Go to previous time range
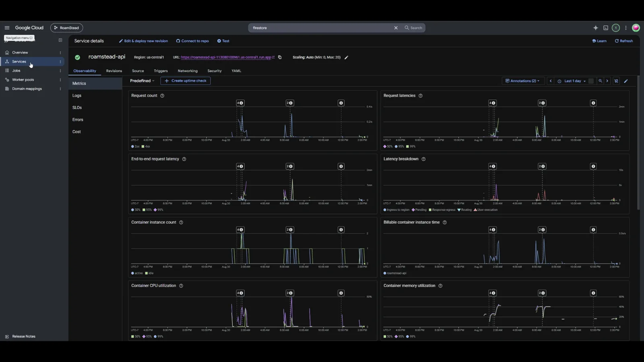Image resolution: width=644 pixels, height=362 pixels. point(551,81)
